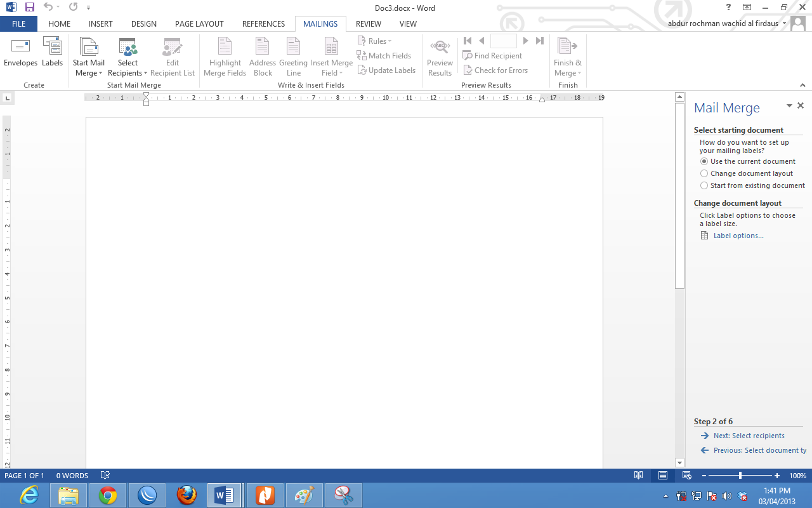This screenshot has width=812, height=508.
Task: Click the zoom slider handle
Action: pyautogui.click(x=740, y=475)
